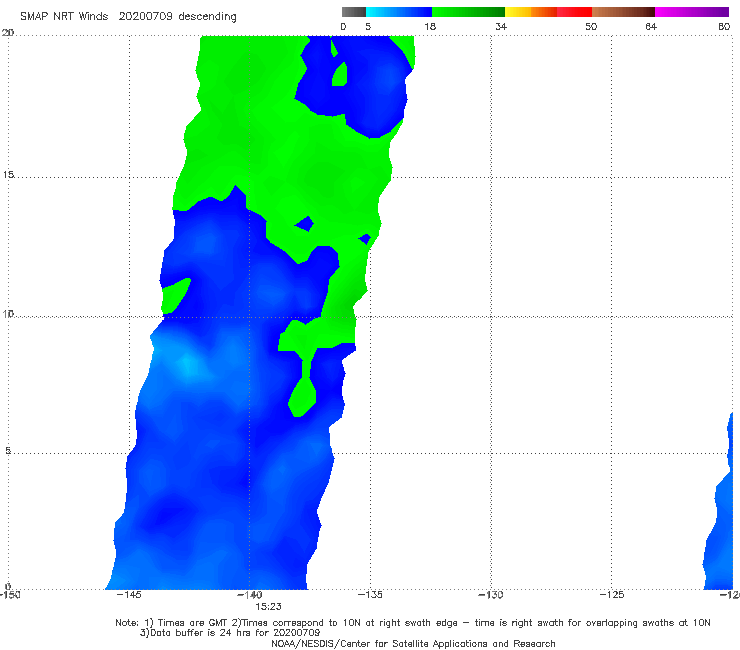Click the magenta-purple segment of the color bar
The width and height of the screenshot is (740, 650).
click(x=692, y=12)
